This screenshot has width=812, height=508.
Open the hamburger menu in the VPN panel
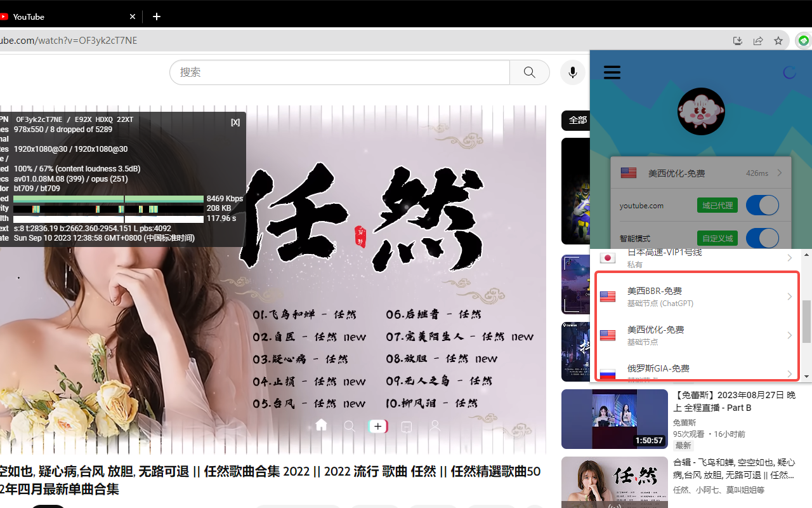coord(612,72)
